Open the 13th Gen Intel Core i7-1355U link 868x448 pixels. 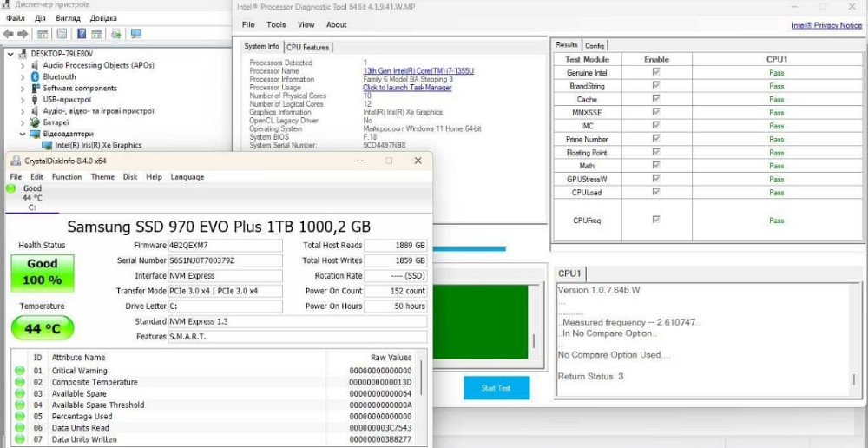pos(418,71)
